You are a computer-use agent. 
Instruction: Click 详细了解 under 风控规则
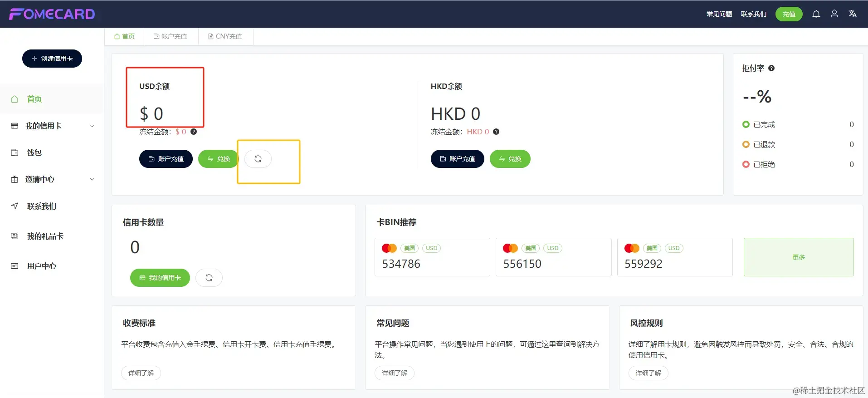[649, 373]
